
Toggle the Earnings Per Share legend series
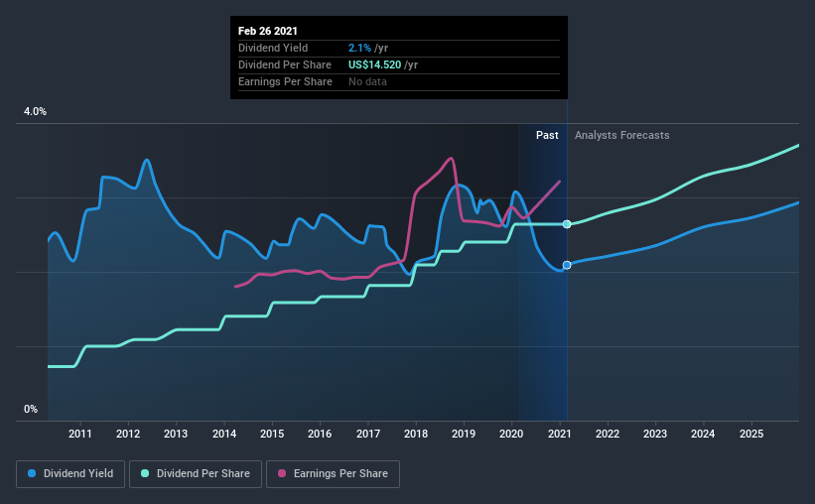coord(333,474)
